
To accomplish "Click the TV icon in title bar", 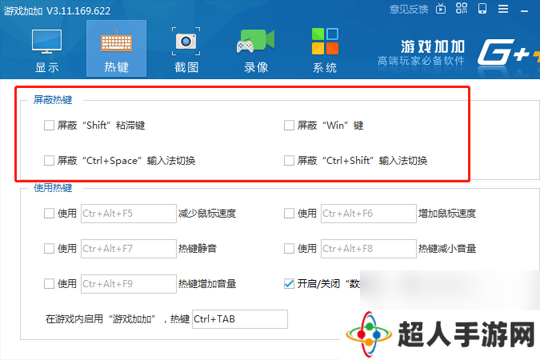I will click(441, 9).
